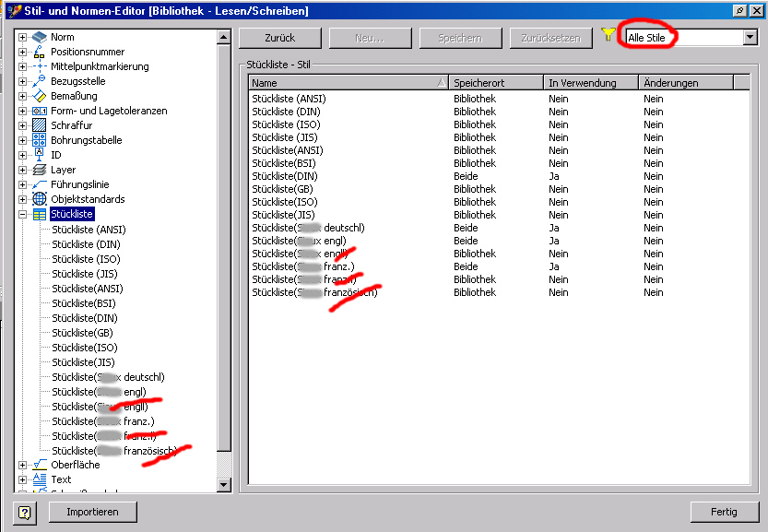Select Stückliste(JIS) row in the list

(x=499, y=215)
